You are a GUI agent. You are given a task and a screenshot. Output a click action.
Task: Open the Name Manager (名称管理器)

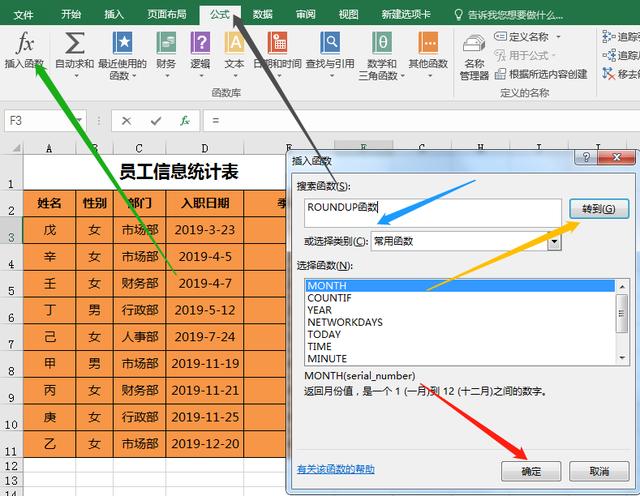474,57
